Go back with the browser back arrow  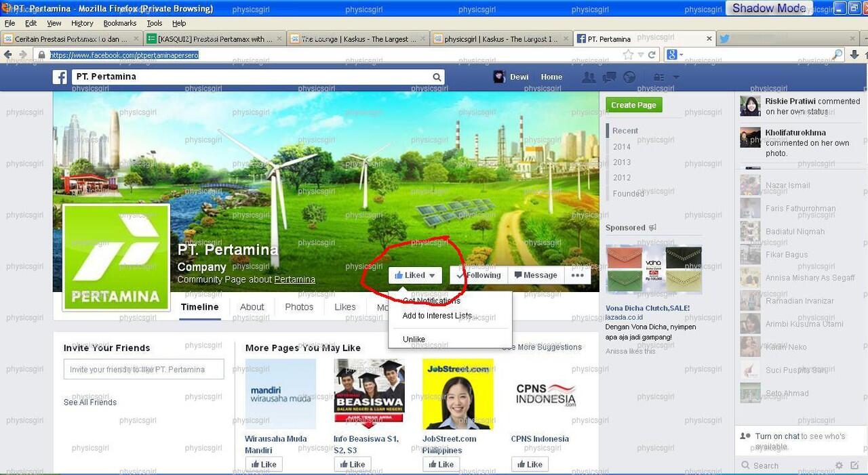tap(8, 55)
